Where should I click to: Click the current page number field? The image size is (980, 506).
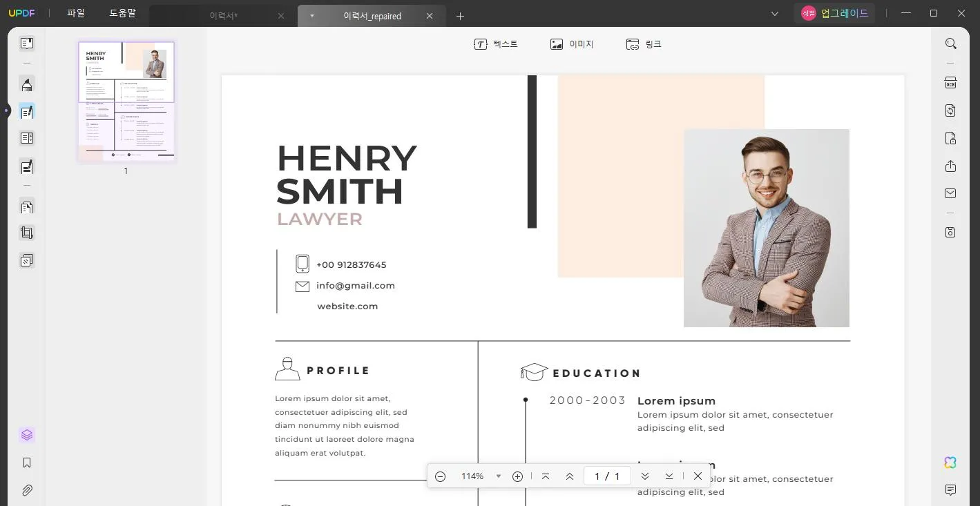point(607,476)
